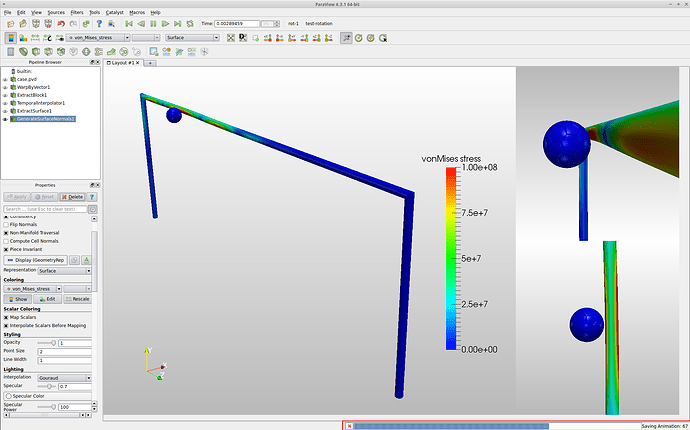Viewport: 690px width, 430px height.
Task: Click the Open file folder icon
Action: (x=9, y=23)
